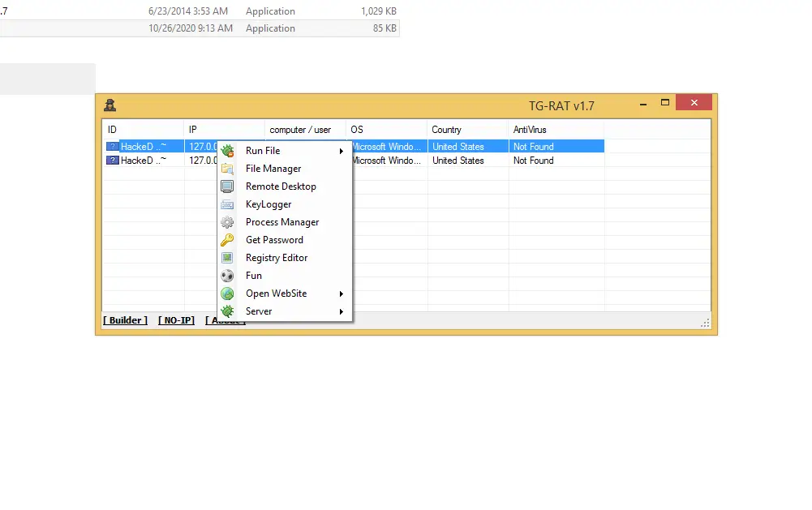
Task: Open the [ Builder ] link
Action: (125, 320)
